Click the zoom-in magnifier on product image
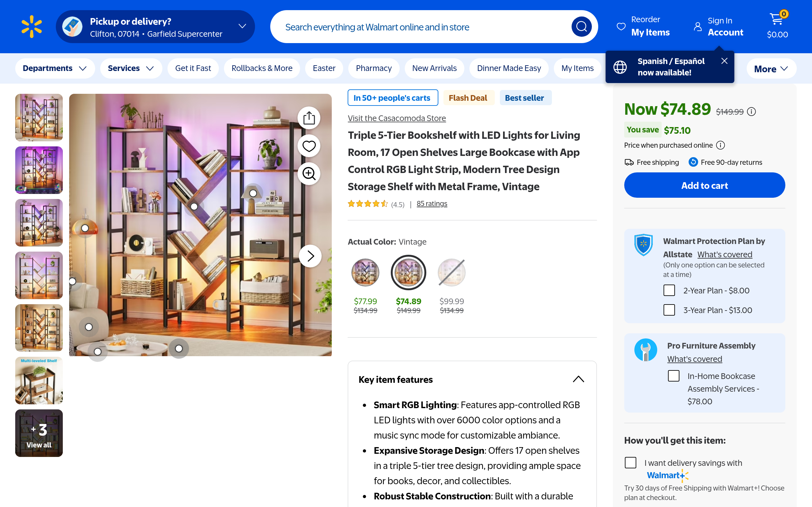The width and height of the screenshot is (812, 507). pos(309,174)
